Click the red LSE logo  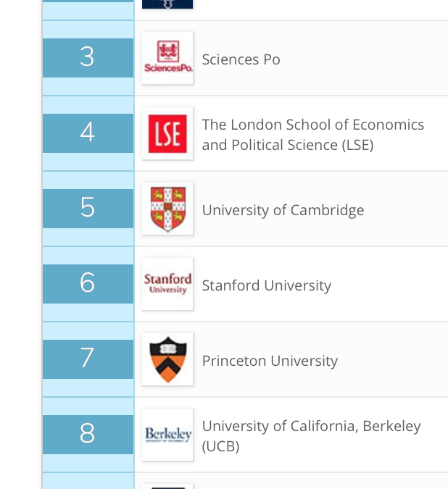[x=167, y=133]
